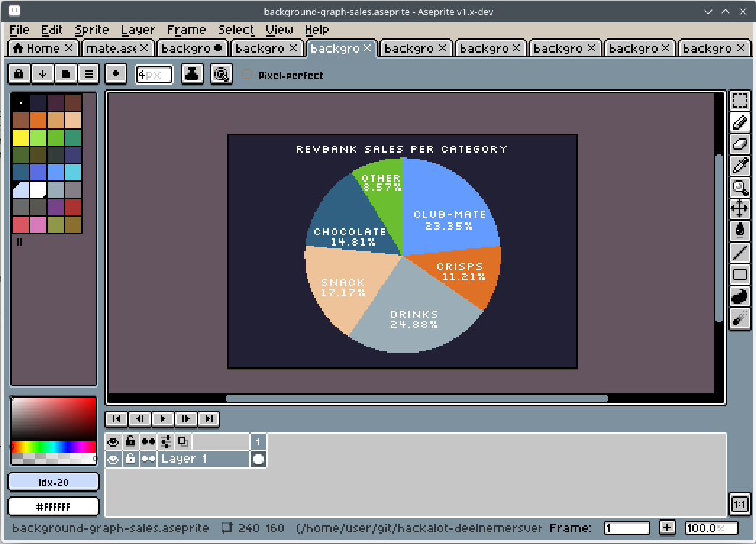This screenshot has width=756, height=544.
Task: Close the Home tab
Action: (x=69, y=49)
